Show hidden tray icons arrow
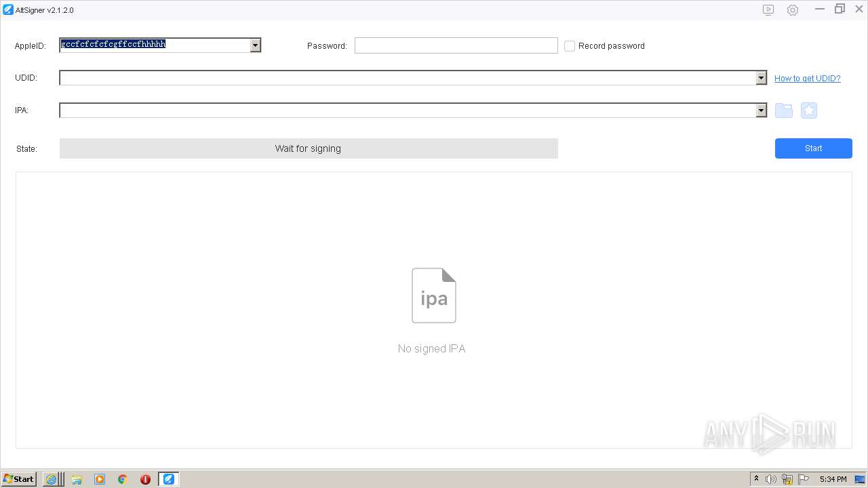The image size is (868, 488). pos(756,479)
